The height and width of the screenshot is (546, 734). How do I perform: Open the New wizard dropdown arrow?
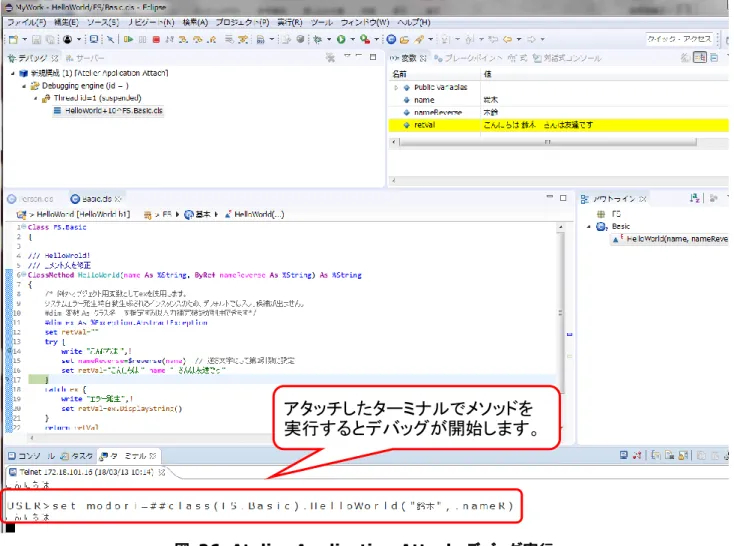point(24,40)
